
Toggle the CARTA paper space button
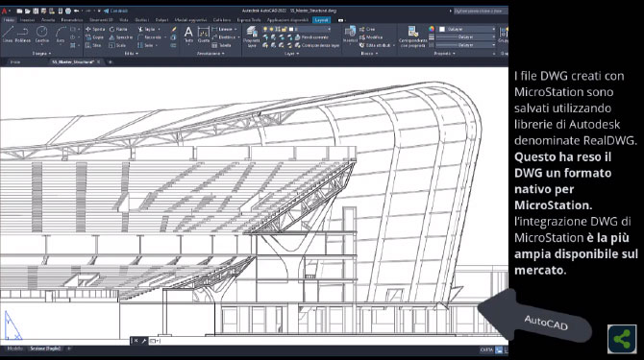pyautogui.click(x=486, y=349)
